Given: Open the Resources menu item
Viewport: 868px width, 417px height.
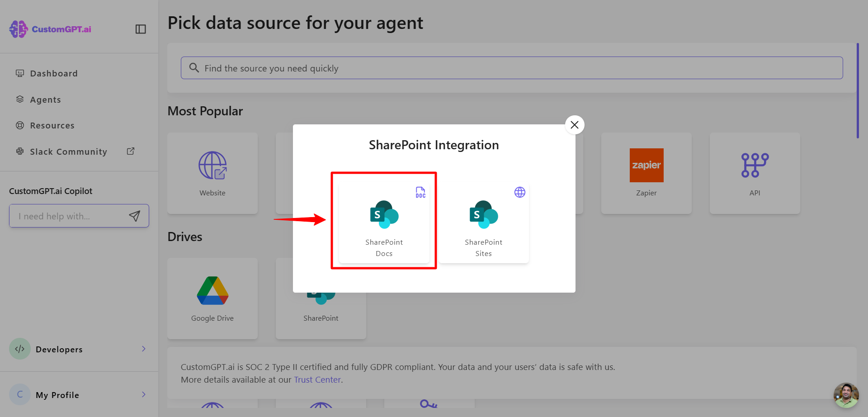Looking at the screenshot, I should 52,125.
